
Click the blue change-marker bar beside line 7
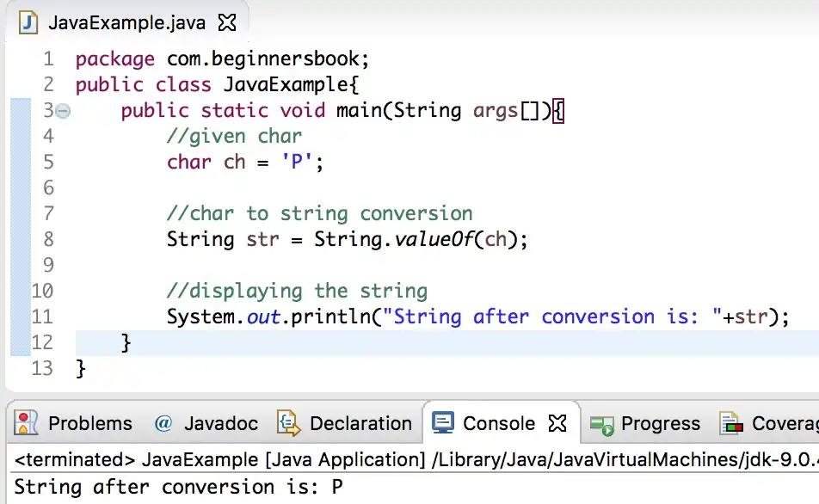[x=21, y=213]
